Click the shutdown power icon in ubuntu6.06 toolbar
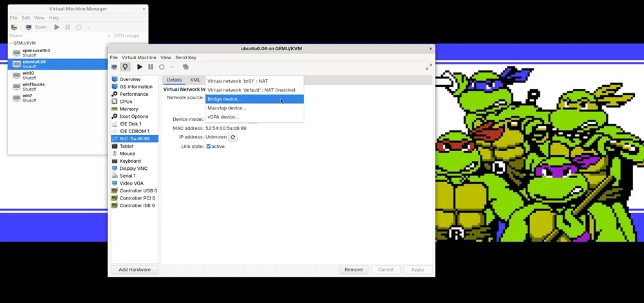Screen dimensions: 644x303 [x=162, y=67]
